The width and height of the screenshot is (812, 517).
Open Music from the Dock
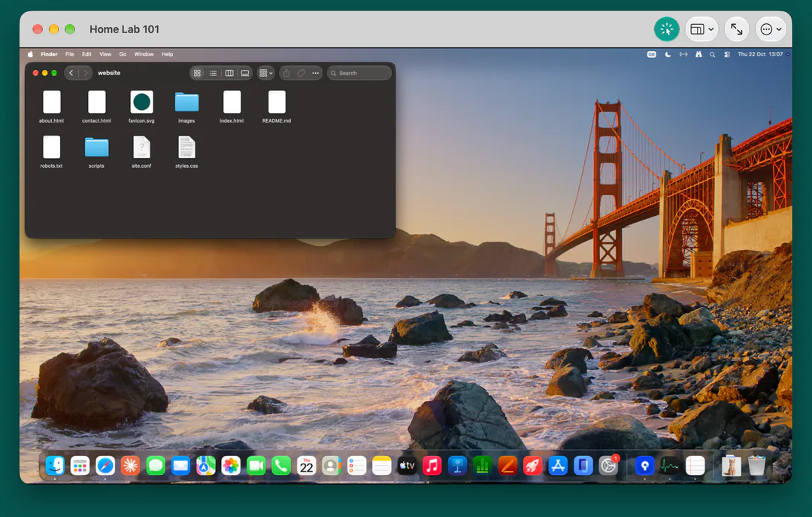point(432,466)
